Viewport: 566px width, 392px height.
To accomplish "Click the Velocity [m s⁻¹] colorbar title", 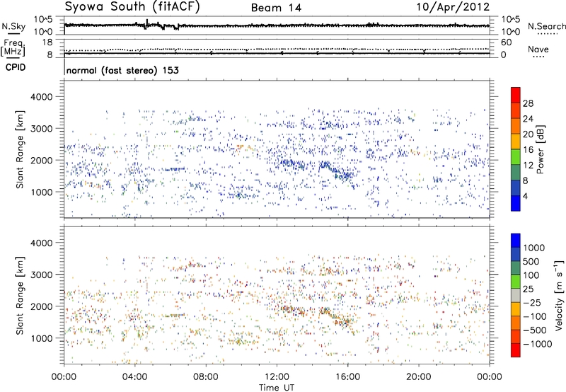I will pyautogui.click(x=559, y=295).
